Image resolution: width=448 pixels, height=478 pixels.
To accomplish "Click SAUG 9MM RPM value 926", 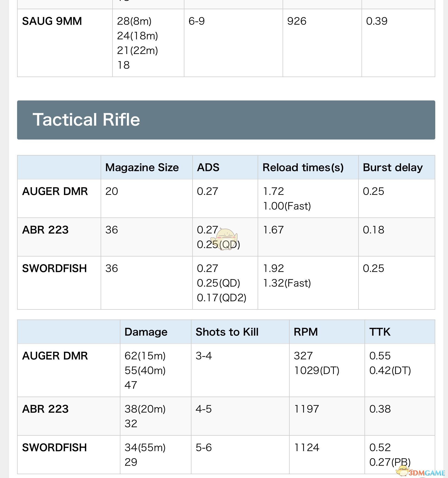I will [297, 21].
